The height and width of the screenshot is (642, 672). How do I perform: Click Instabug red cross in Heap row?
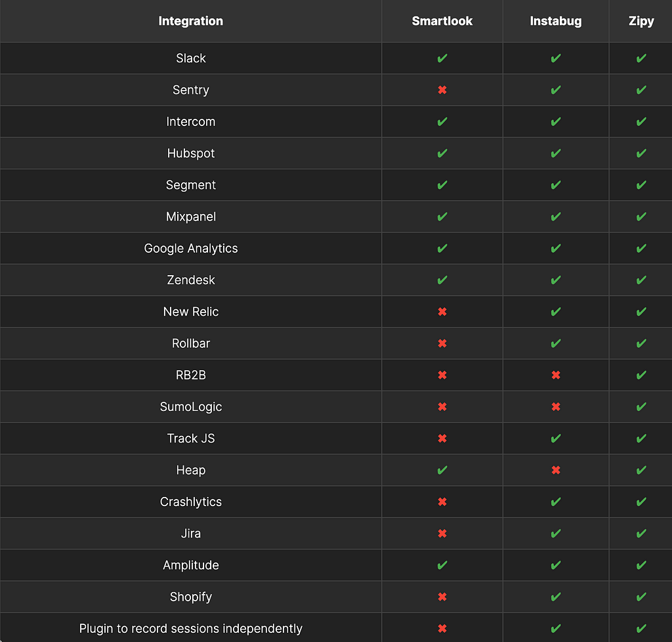(555, 470)
